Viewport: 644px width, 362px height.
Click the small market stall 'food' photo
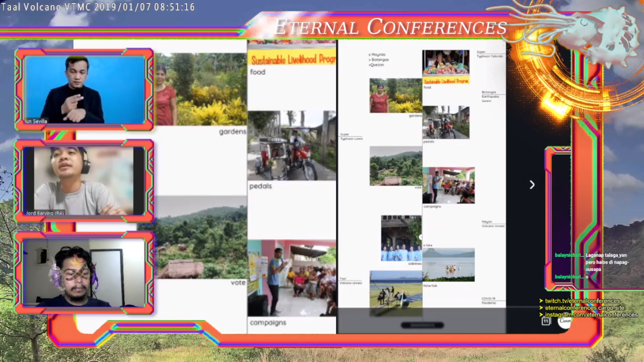[446, 63]
